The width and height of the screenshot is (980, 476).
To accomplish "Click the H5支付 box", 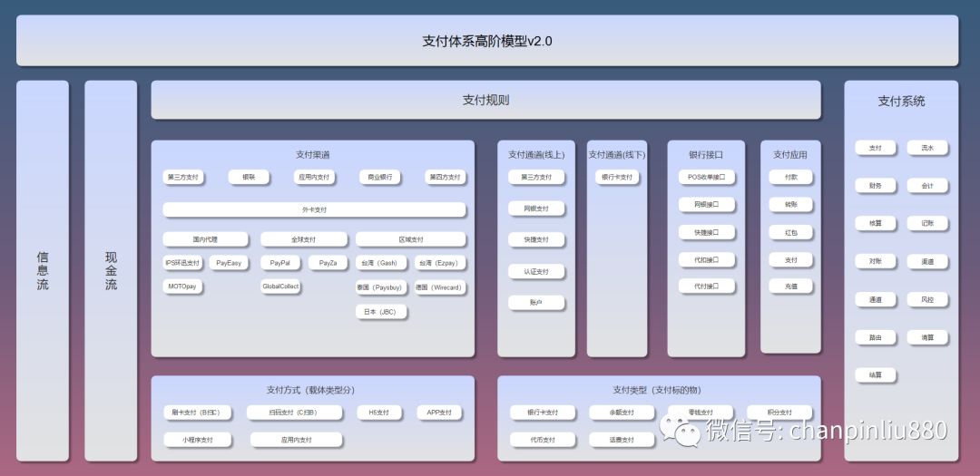I will click(379, 413).
